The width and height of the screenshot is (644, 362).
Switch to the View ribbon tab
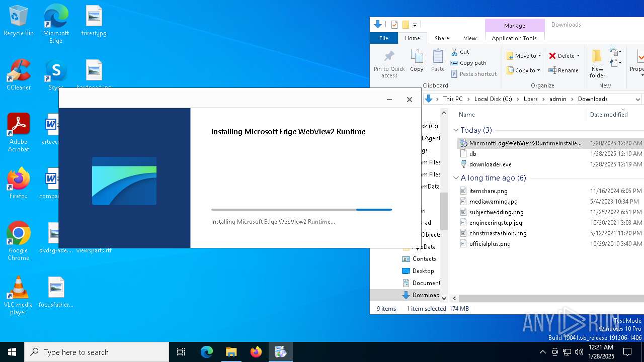point(470,38)
